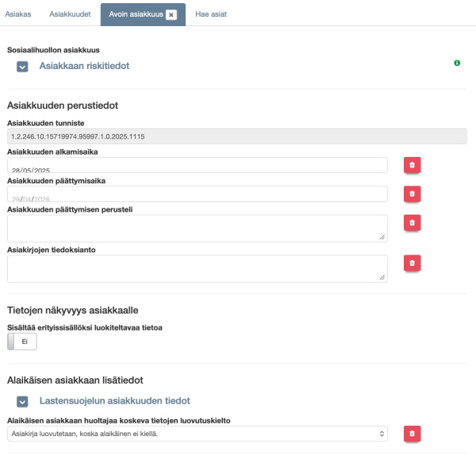Clear Asiakkuuden alkamisaika with trash icon
Image resolution: width=476 pixels, height=455 pixels.
point(412,165)
